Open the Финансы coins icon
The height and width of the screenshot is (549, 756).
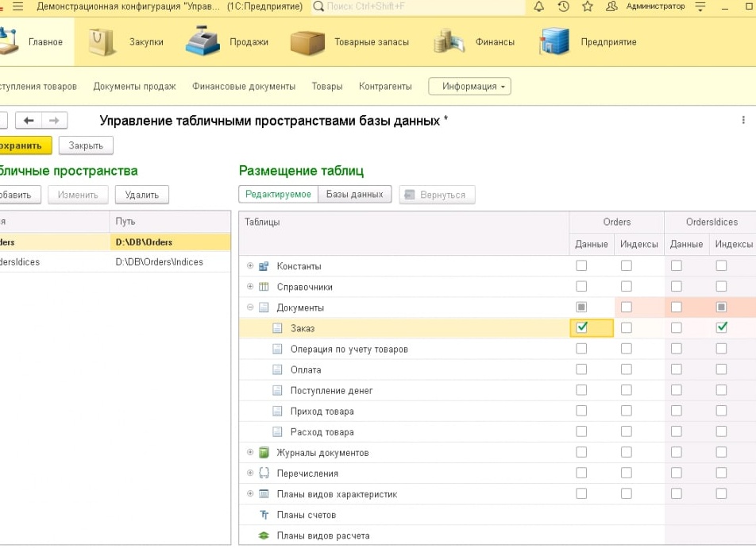(x=449, y=41)
